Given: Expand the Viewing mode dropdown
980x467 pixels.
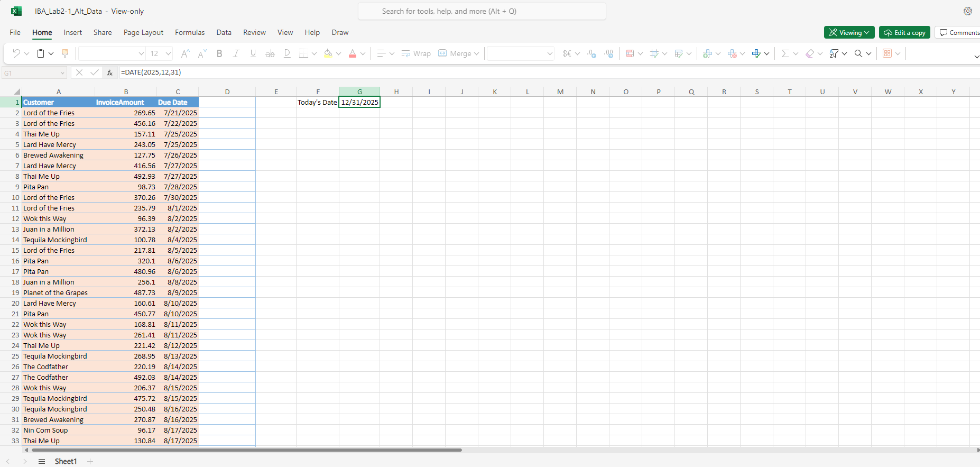Looking at the screenshot, I should [849, 32].
